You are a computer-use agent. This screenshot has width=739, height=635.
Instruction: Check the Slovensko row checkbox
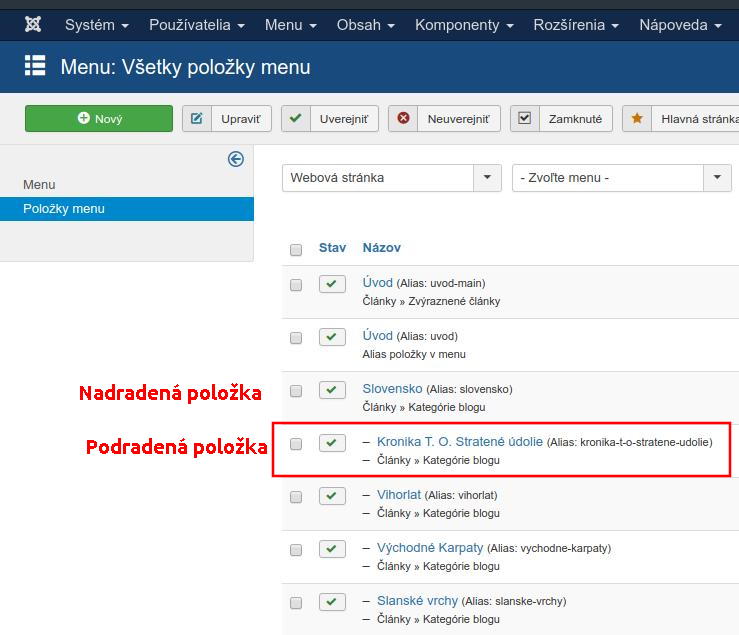[296, 391]
